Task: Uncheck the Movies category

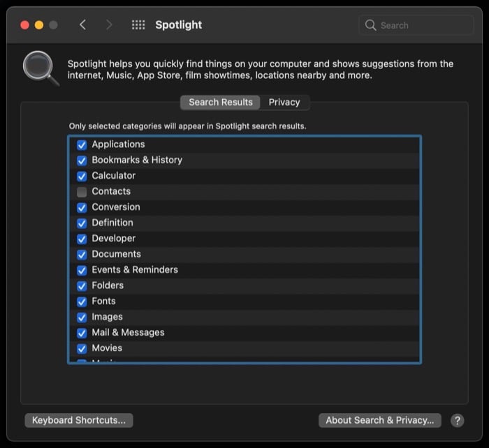Action: click(x=82, y=349)
